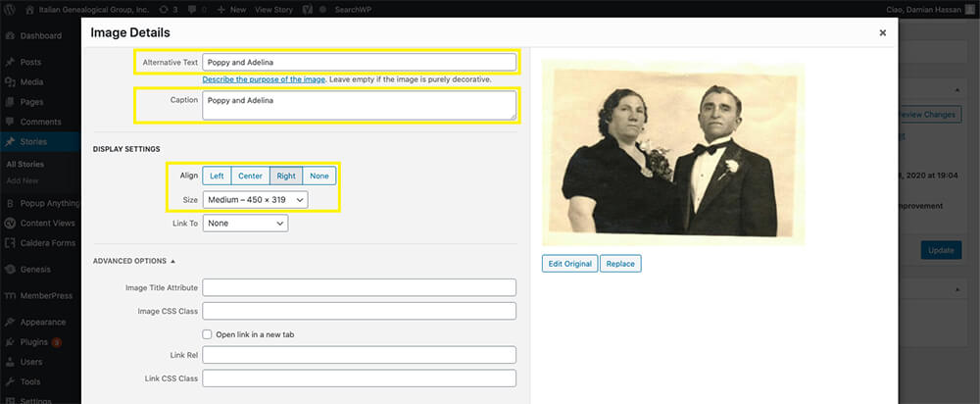Open MemberPress in the sidebar

coord(40,296)
